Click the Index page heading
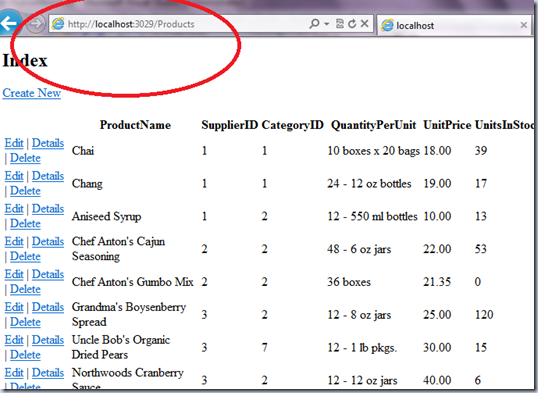The width and height of the screenshot is (538, 393). 25,61
